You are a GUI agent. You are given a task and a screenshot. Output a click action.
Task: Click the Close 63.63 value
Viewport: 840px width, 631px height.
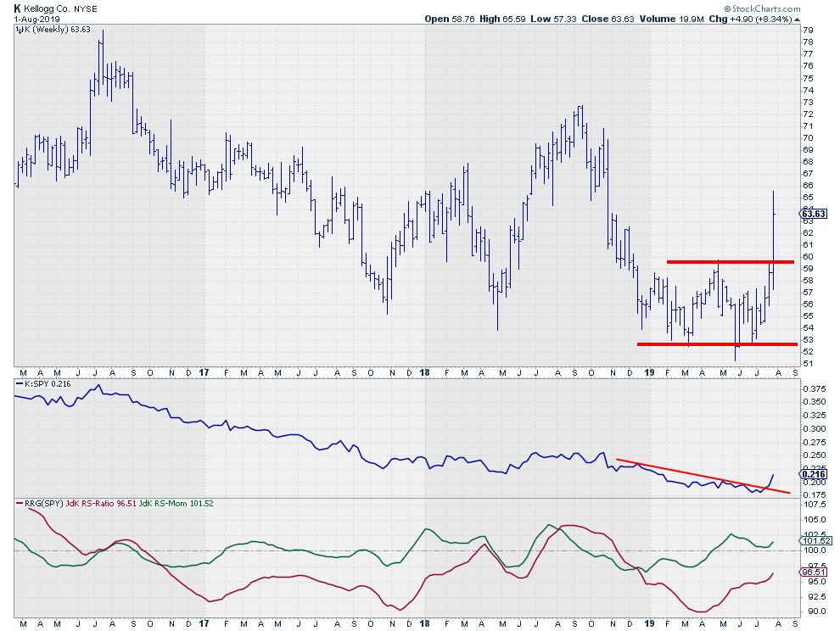point(608,19)
